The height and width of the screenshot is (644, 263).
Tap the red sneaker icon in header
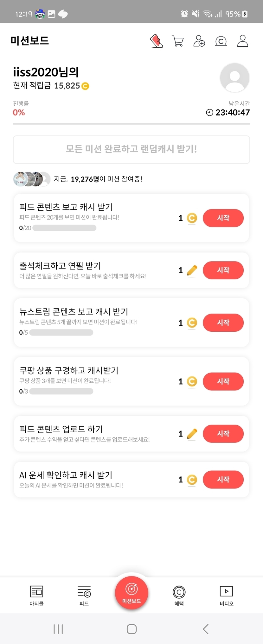click(156, 41)
